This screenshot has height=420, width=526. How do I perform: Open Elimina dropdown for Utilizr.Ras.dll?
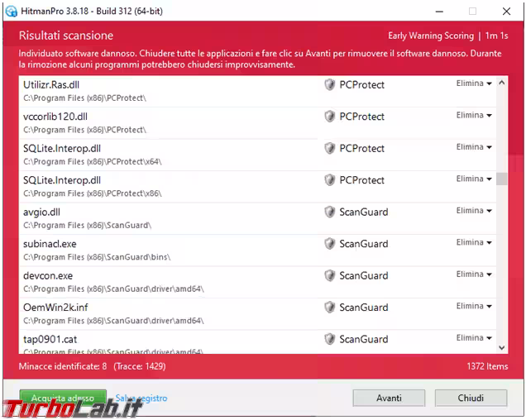tap(474, 84)
